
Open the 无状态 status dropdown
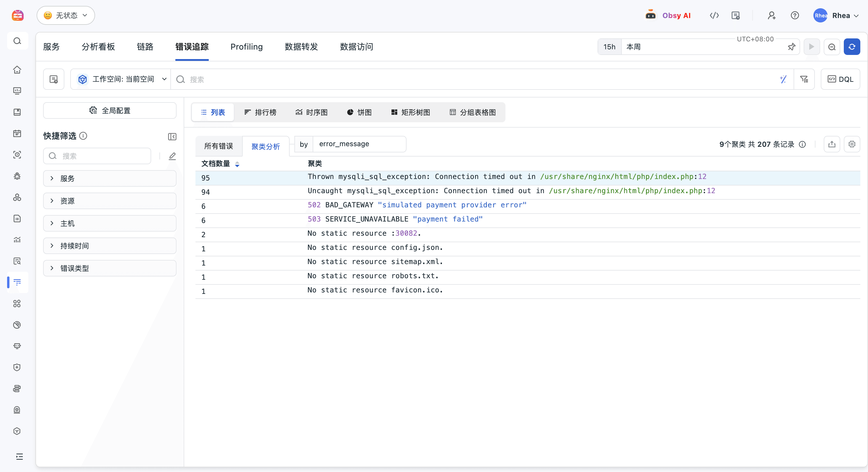pyautogui.click(x=66, y=16)
